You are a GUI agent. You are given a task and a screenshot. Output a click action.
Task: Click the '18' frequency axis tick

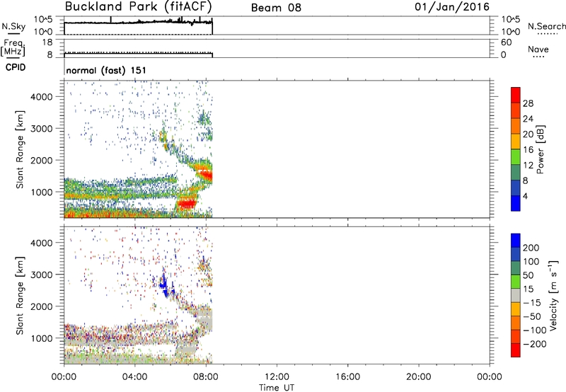click(x=47, y=42)
